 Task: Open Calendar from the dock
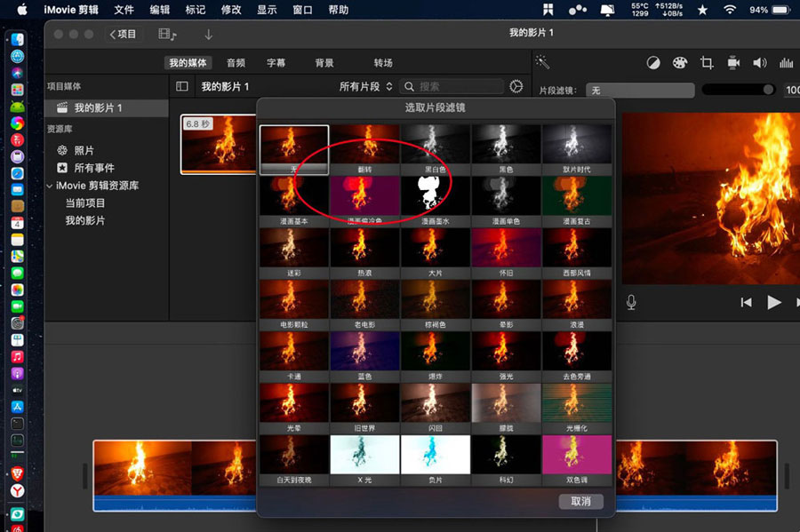tap(18, 223)
